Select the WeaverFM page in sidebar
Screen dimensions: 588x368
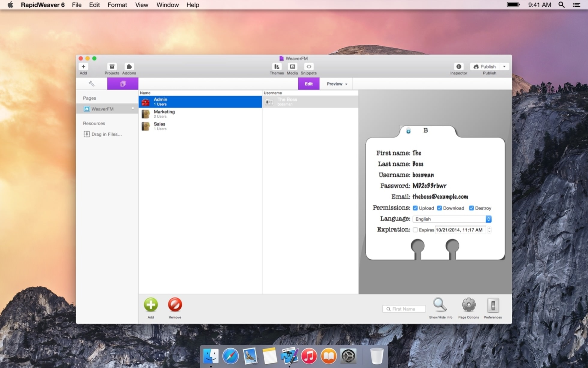pos(107,109)
